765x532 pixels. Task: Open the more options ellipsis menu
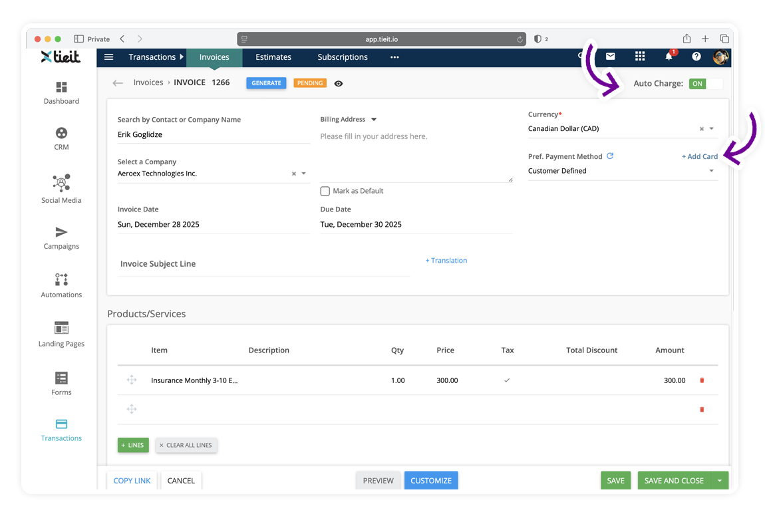click(394, 57)
